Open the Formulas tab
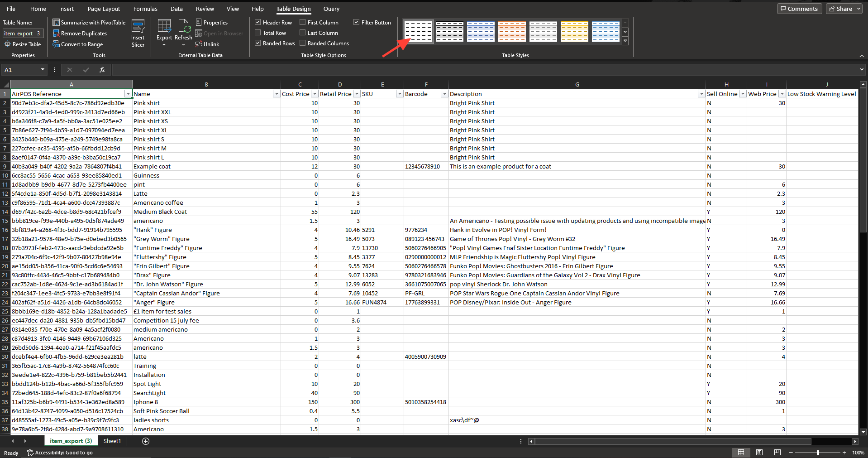This screenshot has width=868, height=458. coord(145,9)
